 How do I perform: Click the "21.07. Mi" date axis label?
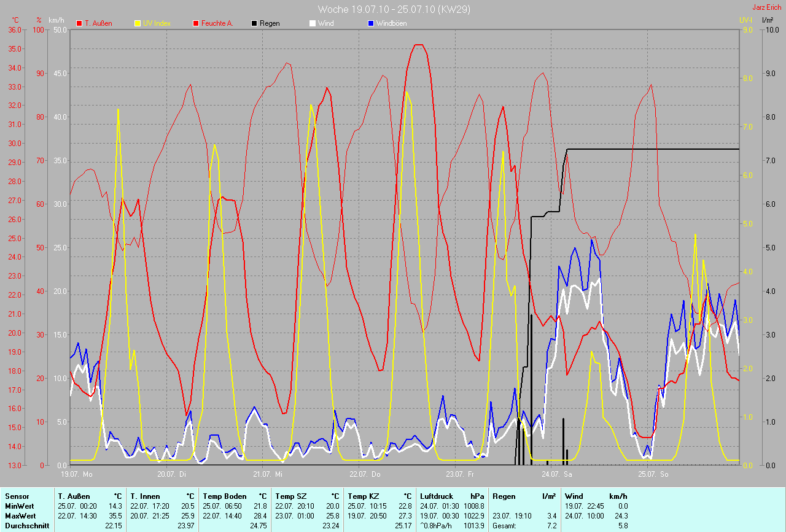click(268, 474)
